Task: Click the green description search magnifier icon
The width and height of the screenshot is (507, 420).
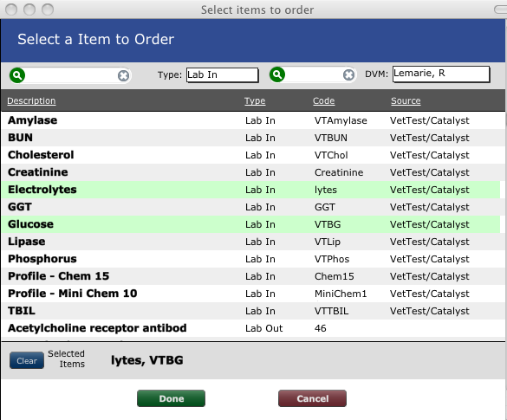Action: tap(17, 75)
